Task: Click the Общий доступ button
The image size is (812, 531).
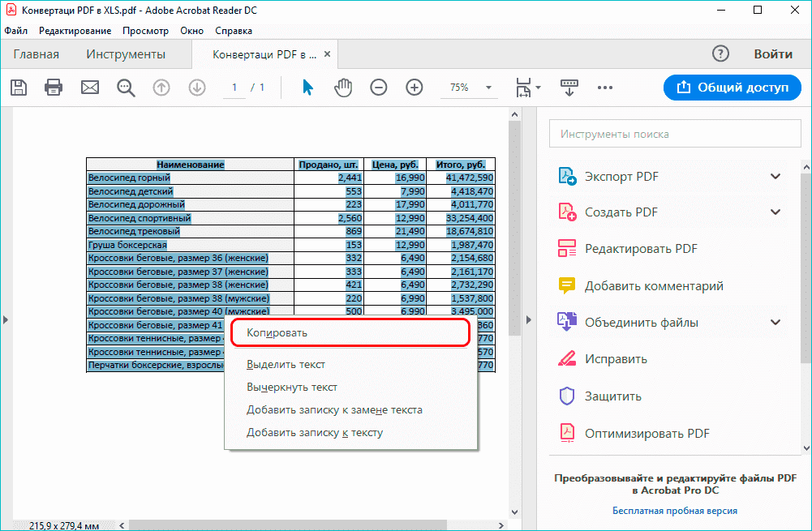Action: click(732, 88)
